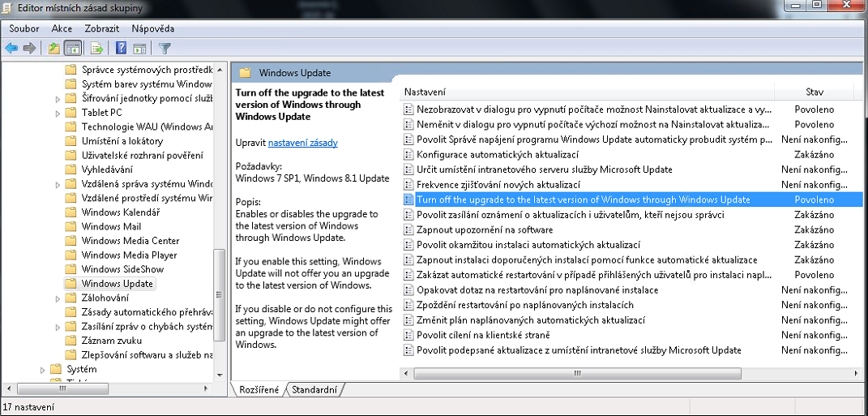Click the title bar editor app icon
The image size is (868, 416).
point(6,8)
